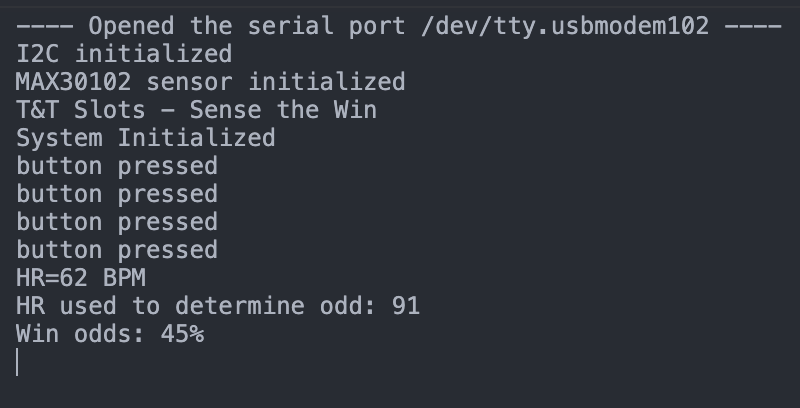Click the second "button pressed" line
The width and height of the screenshot is (800, 408).
click(x=116, y=193)
